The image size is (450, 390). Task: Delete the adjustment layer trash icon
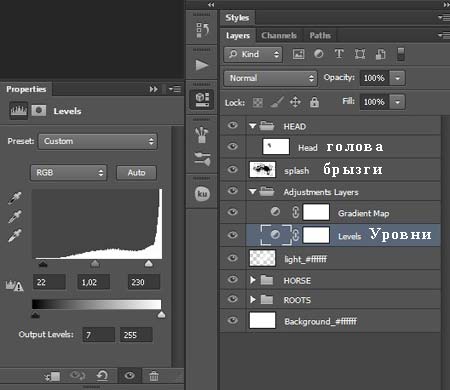point(154,376)
